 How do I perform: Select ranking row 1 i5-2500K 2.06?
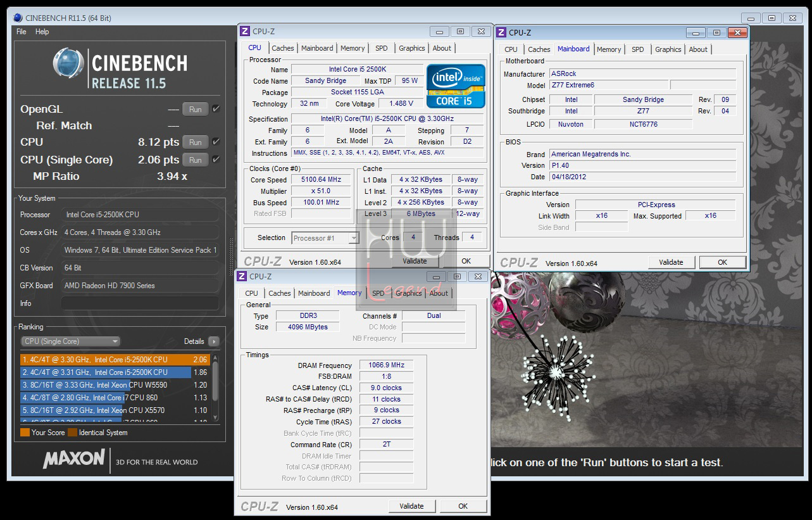[x=115, y=359]
